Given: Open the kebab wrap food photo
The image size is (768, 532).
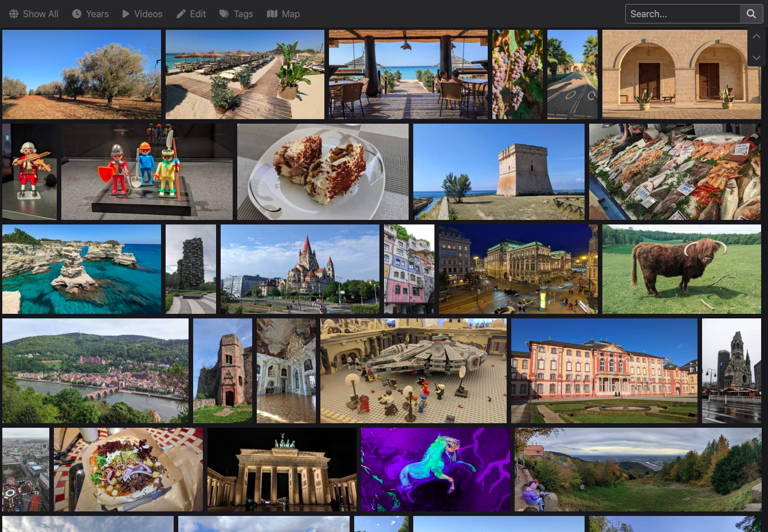Looking at the screenshot, I should (x=128, y=470).
